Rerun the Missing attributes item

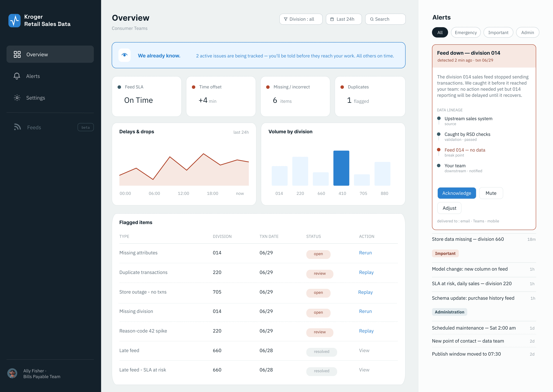365,253
